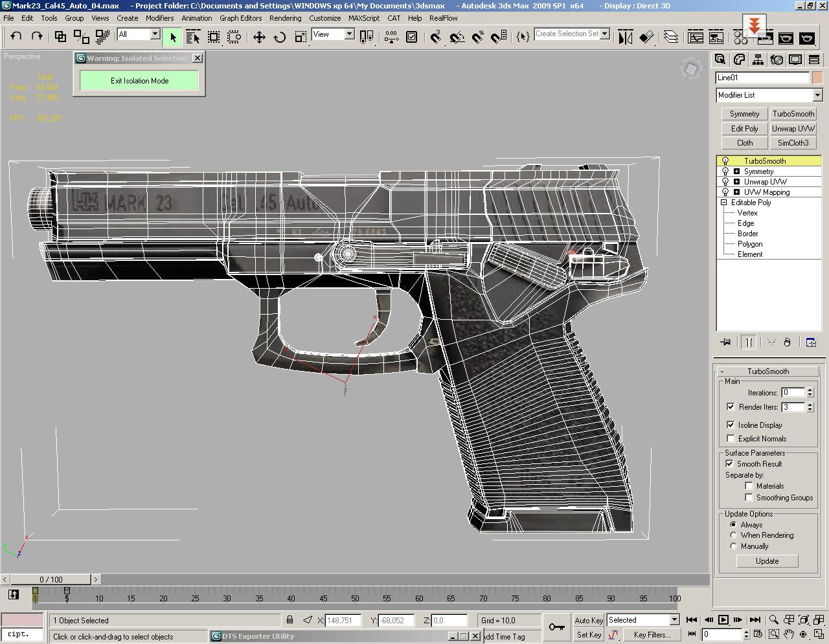The width and height of the screenshot is (829, 644).
Task: Expand the Unwrap UVW modifier in the stack
Action: (736, 182)
